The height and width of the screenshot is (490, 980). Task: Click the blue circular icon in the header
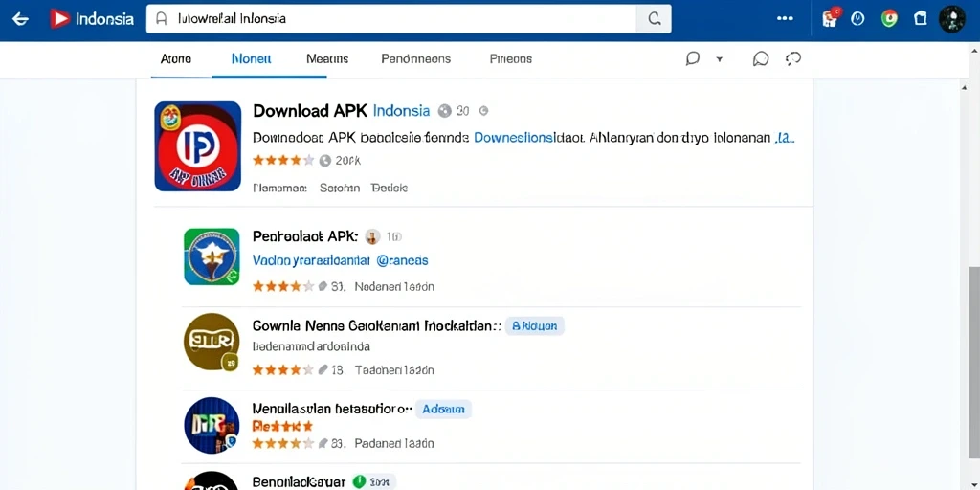pos(858,19)
